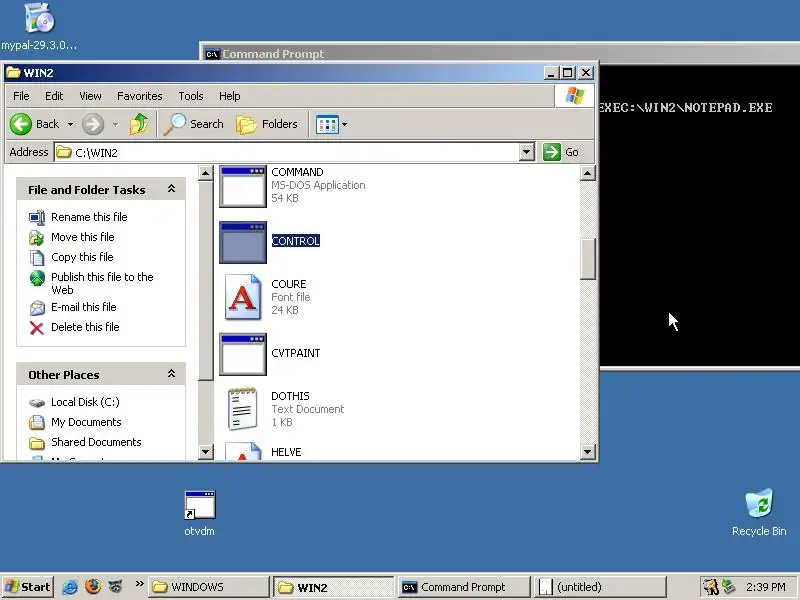Switch to Command Prompt taskbar button
The image size is (800, 600).
coord(463,587)
